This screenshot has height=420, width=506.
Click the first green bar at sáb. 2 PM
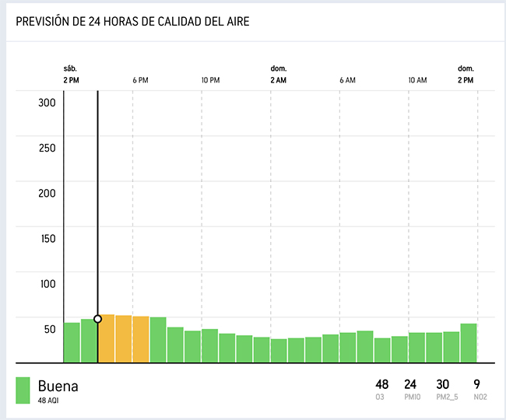click(72, 342)
